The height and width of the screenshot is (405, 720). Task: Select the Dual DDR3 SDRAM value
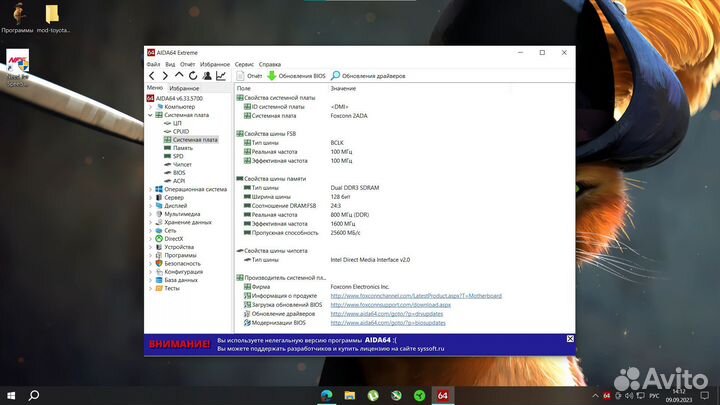[354, 188]
